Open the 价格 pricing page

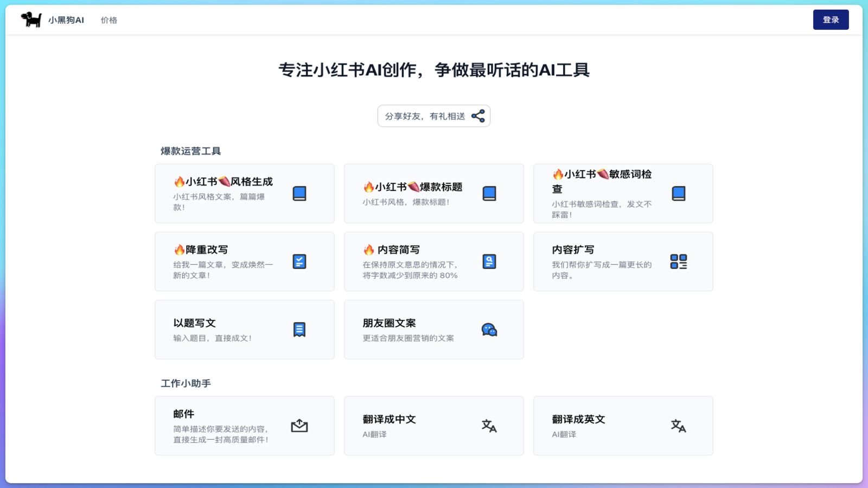click(109, 20)
